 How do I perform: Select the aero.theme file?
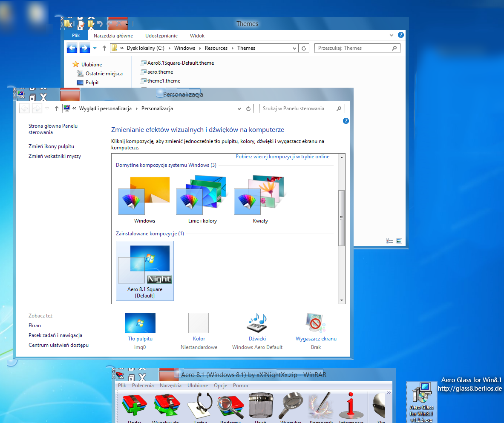click(156, 72)
